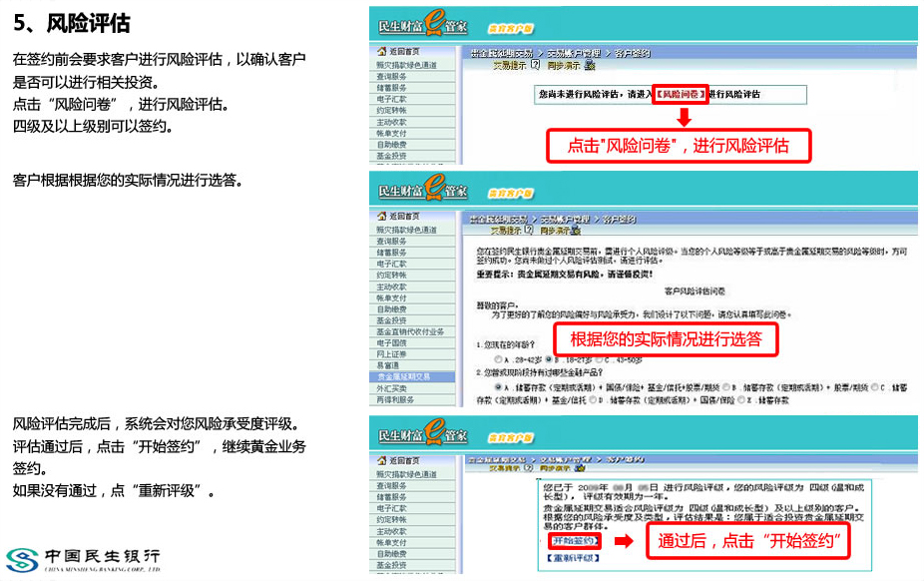Click 民生财富e管家 logo in the questionnaire screenshot

click(x=422, y=189)
